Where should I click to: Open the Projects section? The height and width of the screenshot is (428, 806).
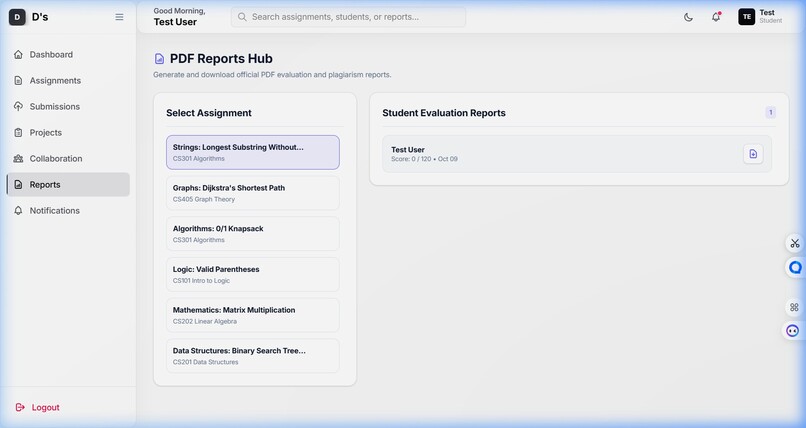(68, 133)
